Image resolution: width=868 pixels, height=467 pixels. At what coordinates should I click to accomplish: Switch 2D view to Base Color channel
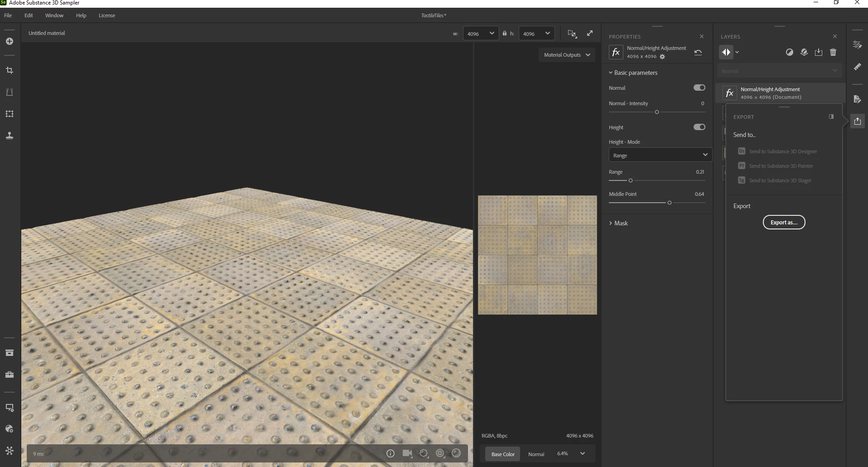pos(503,454)
